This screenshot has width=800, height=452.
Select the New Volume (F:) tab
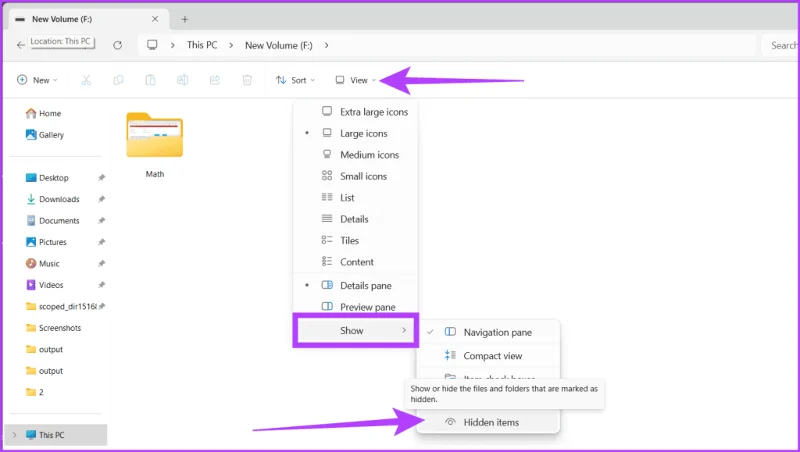tap(89, 19)
